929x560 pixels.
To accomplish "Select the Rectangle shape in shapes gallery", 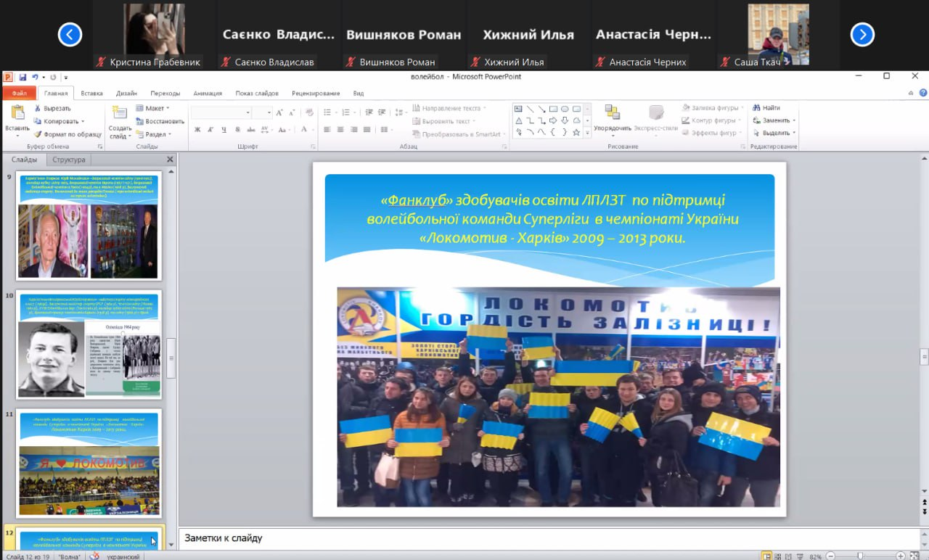I will pos(553,109).
